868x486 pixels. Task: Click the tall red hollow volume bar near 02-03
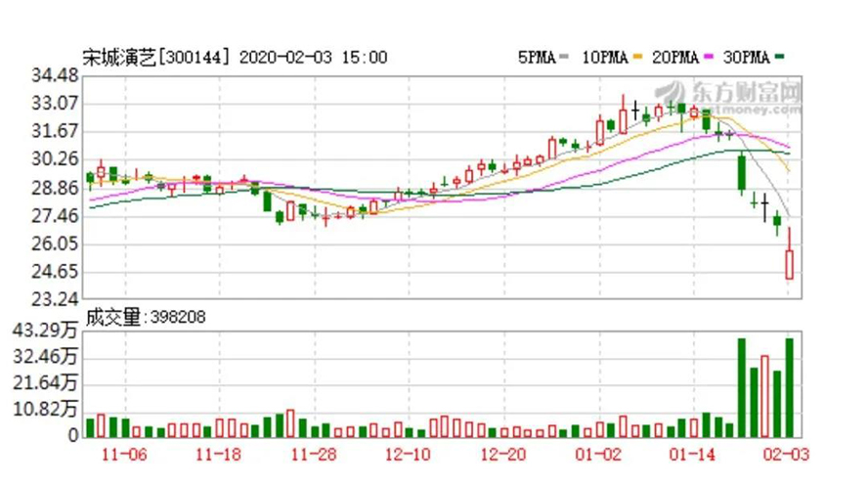tap(765, 396)
